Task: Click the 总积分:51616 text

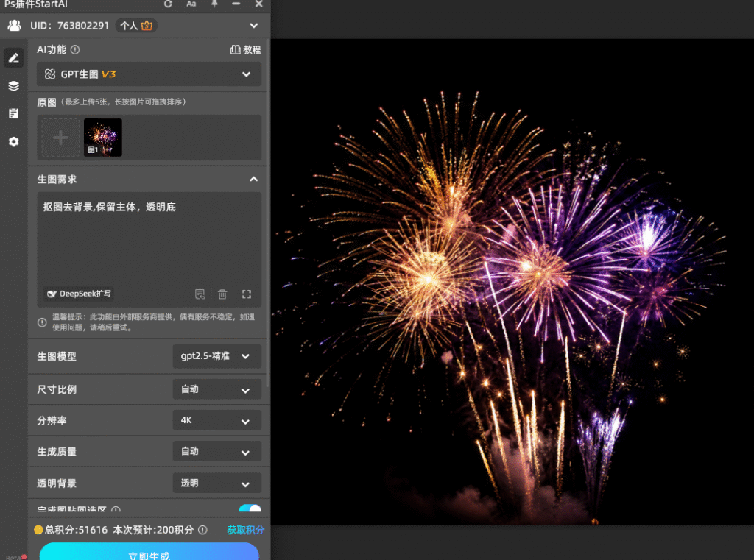Action: (x=76, y=530)
